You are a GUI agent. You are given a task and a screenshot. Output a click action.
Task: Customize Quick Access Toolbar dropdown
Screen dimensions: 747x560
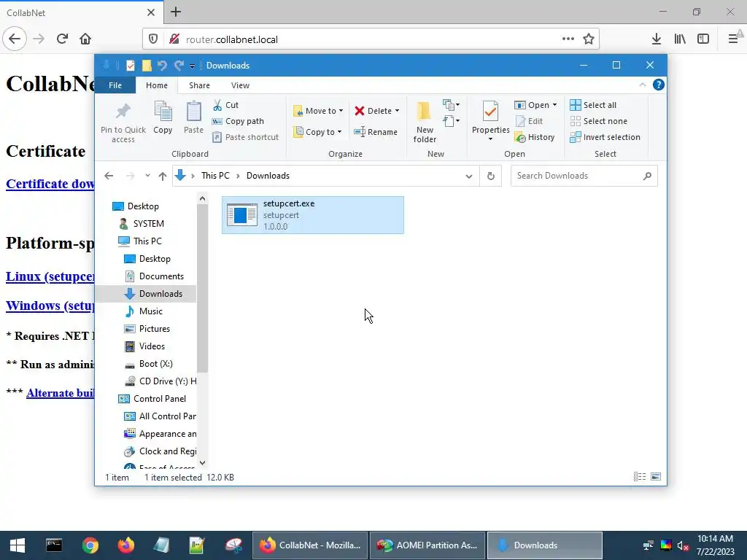tap(192, 66)
